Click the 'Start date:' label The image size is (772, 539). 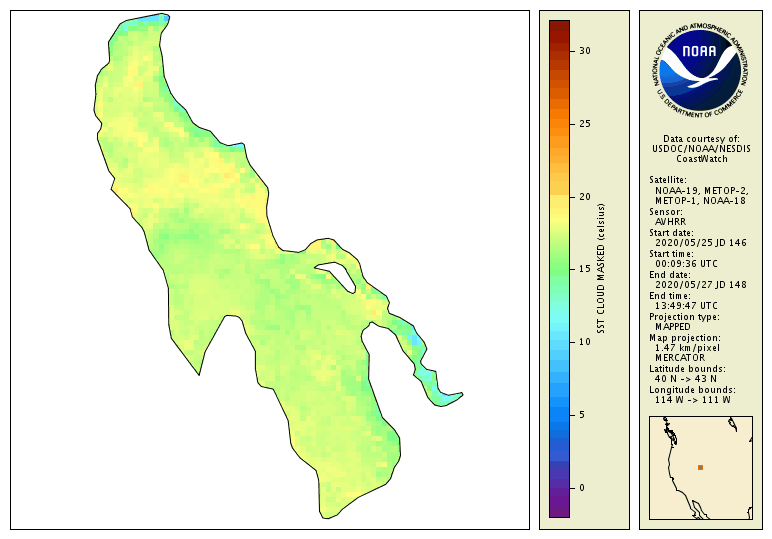tap(671, 233)
